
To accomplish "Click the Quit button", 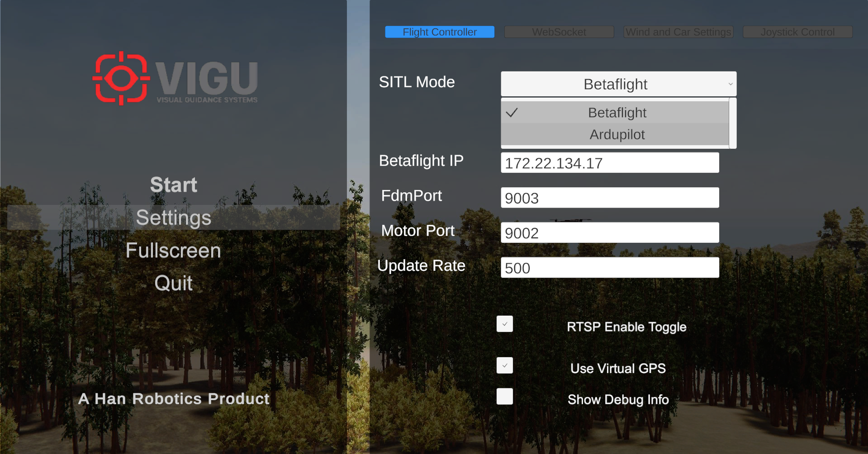I will coord(173,284).
